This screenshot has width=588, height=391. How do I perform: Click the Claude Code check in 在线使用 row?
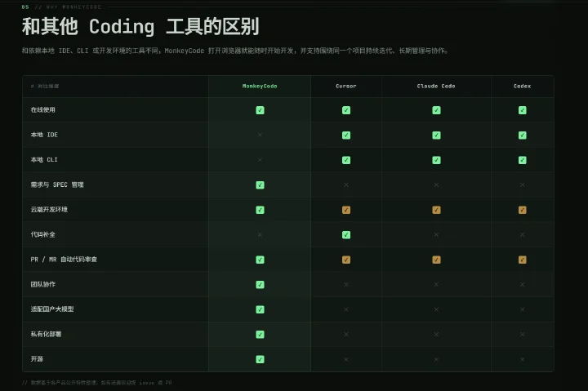click(436, 110)
